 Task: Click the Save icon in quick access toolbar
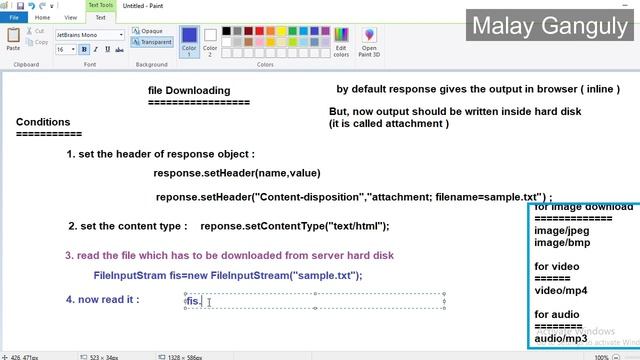(x=20, y=6)
